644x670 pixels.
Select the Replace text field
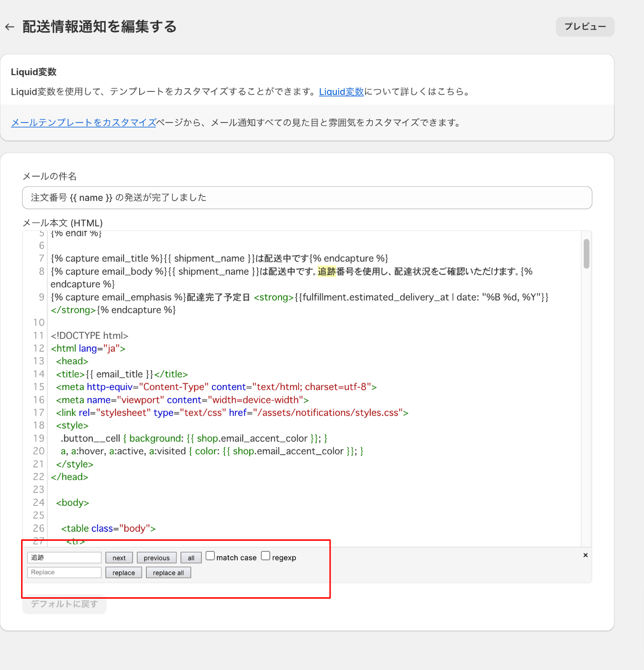[x=64, y=572]
